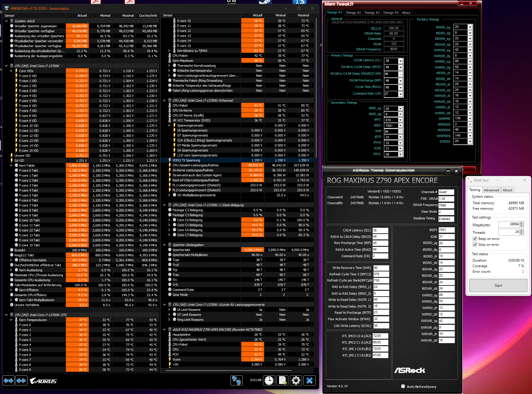Click the collapse columns arrows icon in HWiNFO toolbar
The height and width of the screenshot is (394, 532).
click(x=21, y=381)
